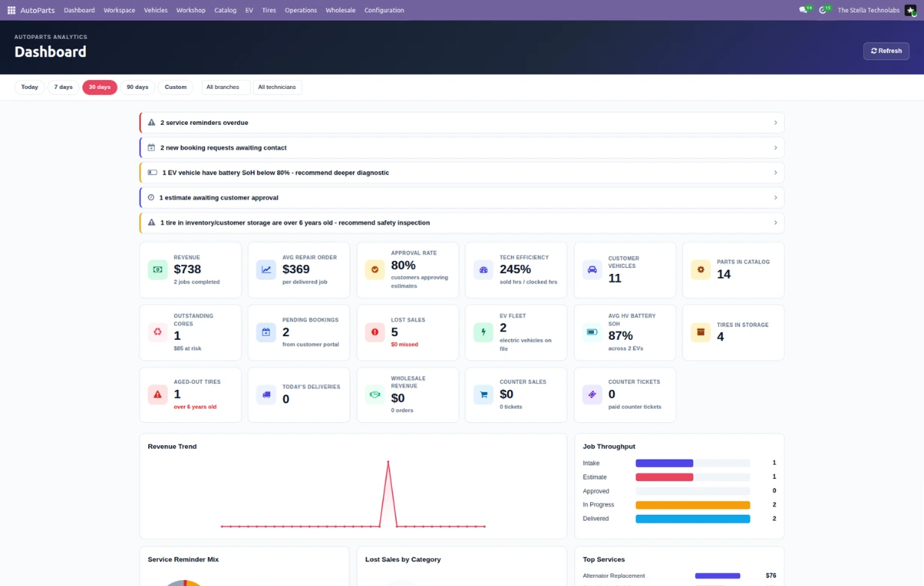Open the chat messages notification icon
Image resolution: width=924 pixels, height=586 pixels.
[x=804, y=10]
